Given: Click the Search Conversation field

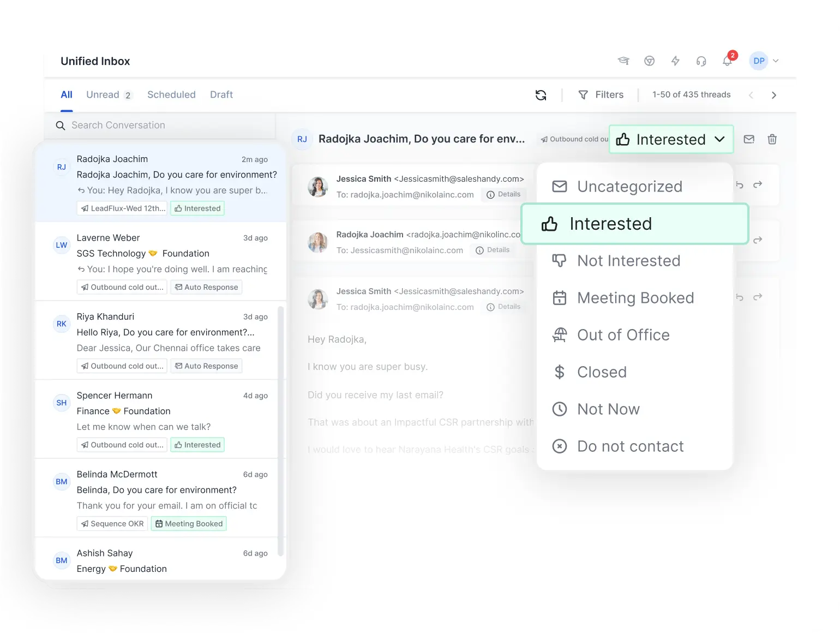Looking at the screenshot, I should click(x=164, y=126).
